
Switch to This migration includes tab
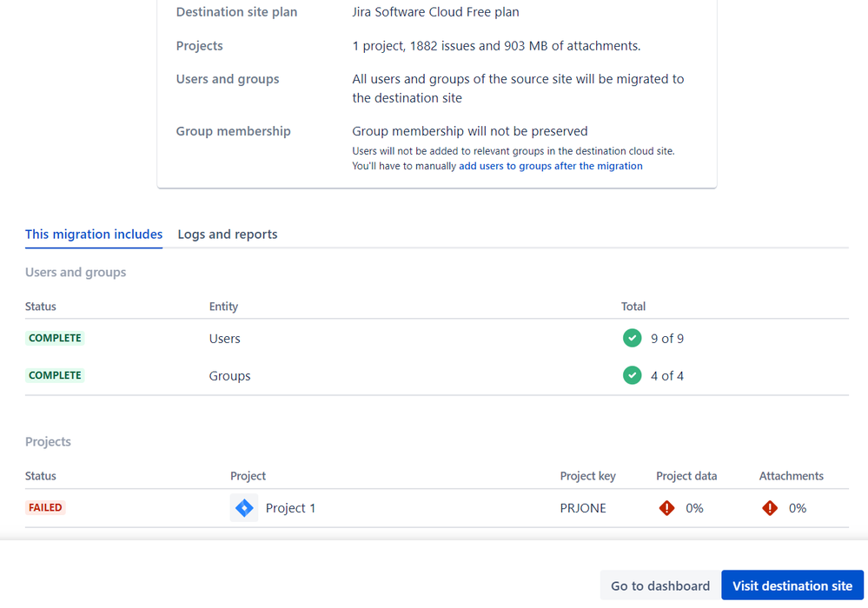pyautogui.click(x=94, y=234)
